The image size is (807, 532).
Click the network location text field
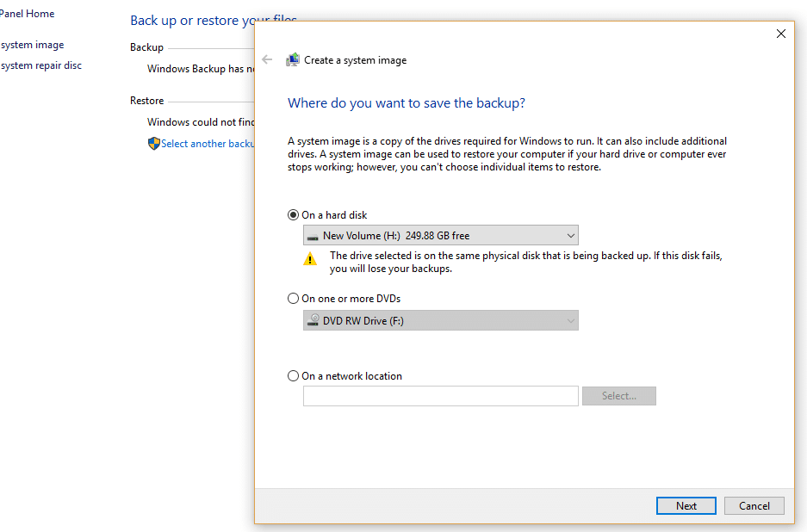(440, 396)
